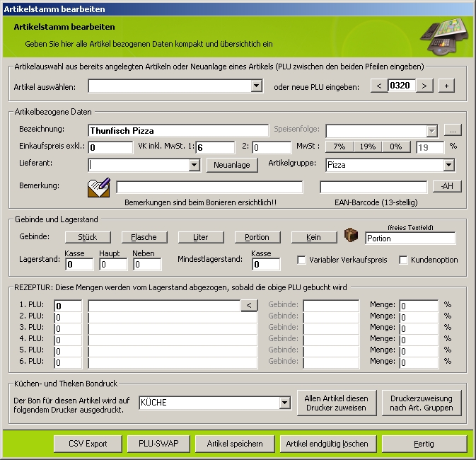
Task: Click the Einkaufspreis exkl. field
Action: coord(110,148)
